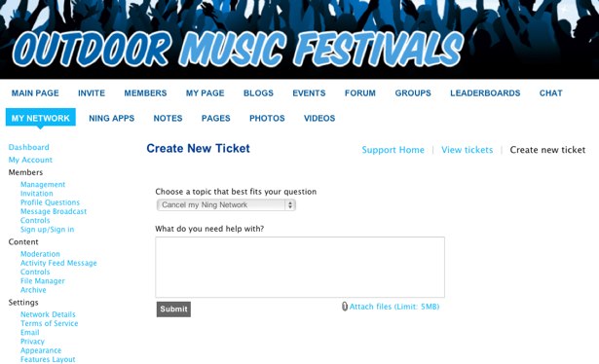
Task: Select Message Broadcast in sidebar
Action: click(x=54, y=211)
